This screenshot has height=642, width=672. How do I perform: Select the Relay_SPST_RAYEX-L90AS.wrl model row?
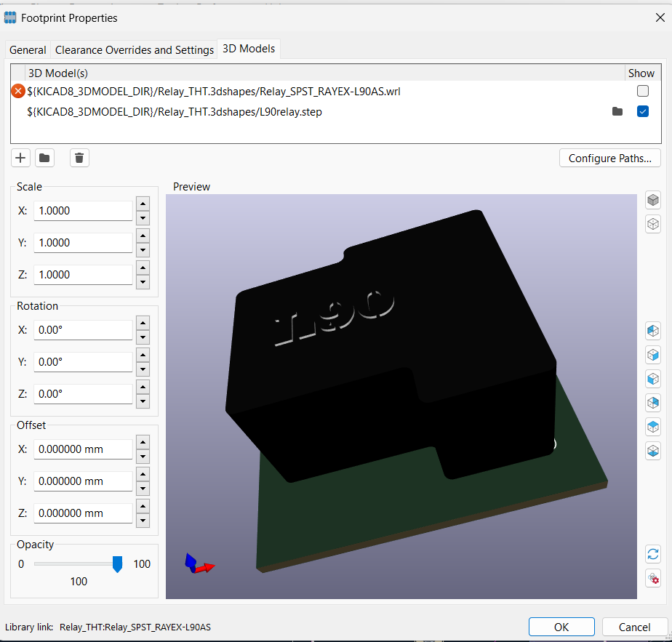[336, 92]
